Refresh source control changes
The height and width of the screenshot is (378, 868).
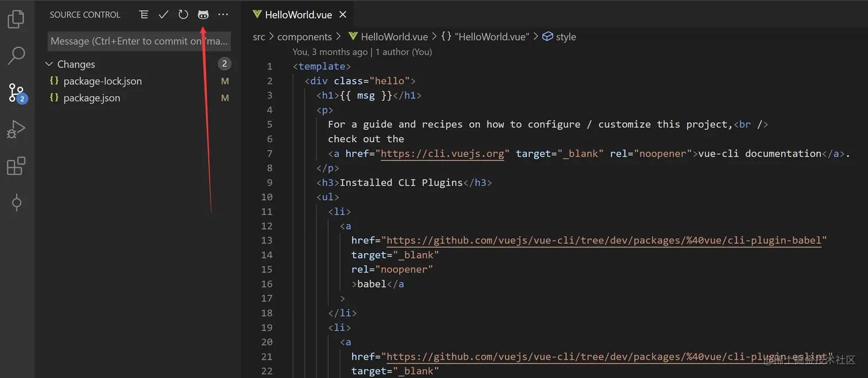pyautogui.click(x=183, y=15)
